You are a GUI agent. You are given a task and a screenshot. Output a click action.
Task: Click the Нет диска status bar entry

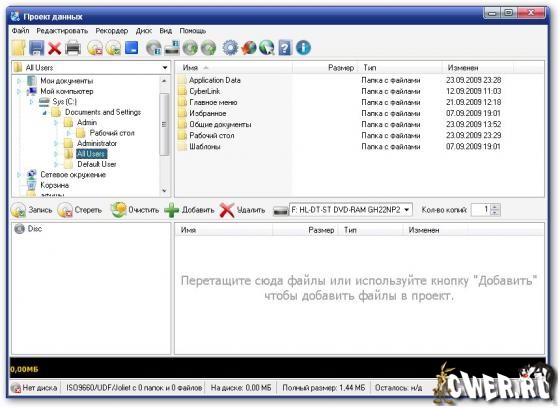tap(35, 388)
